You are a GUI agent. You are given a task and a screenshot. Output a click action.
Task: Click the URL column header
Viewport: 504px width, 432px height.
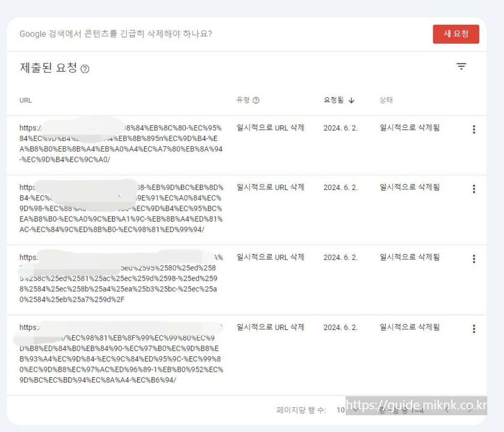click(x=26, y=100)
